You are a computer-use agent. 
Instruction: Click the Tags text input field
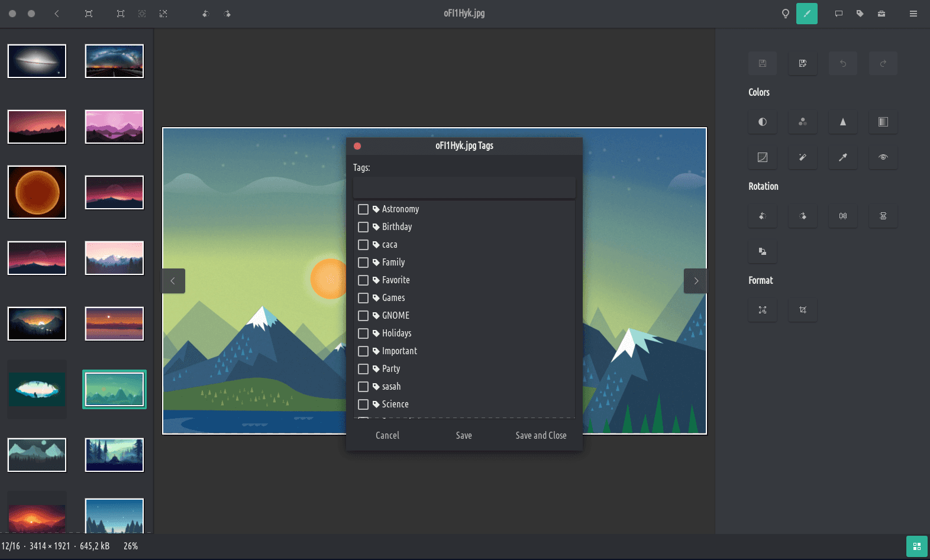(464, 187)
